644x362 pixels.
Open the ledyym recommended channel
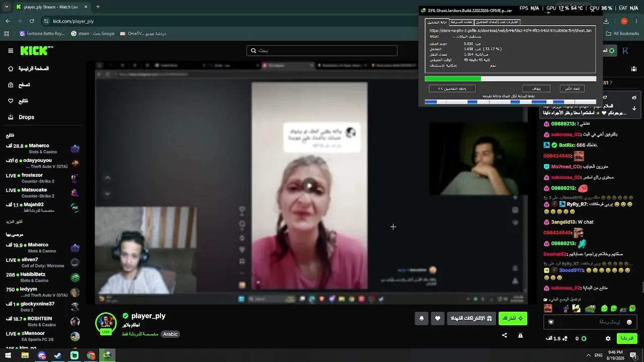43,292
